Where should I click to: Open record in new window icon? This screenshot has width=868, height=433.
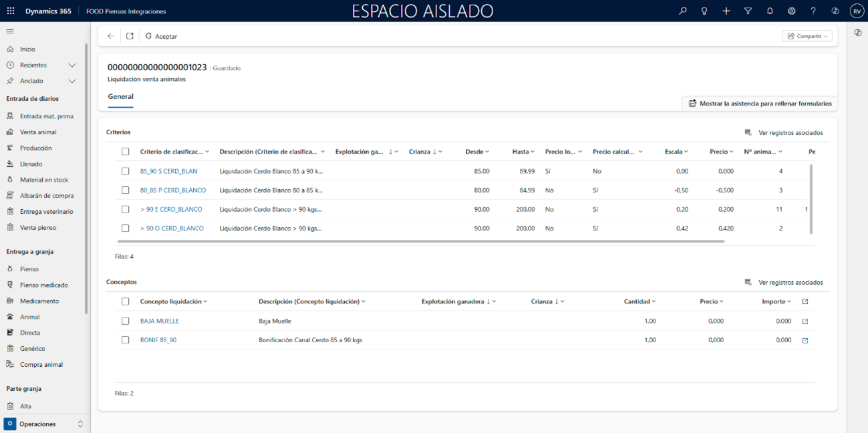tap(130, 36)
